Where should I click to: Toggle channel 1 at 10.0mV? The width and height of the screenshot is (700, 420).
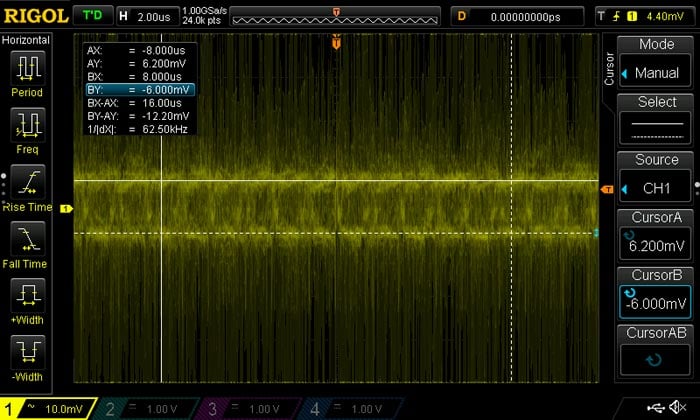(x=48, y=408)
